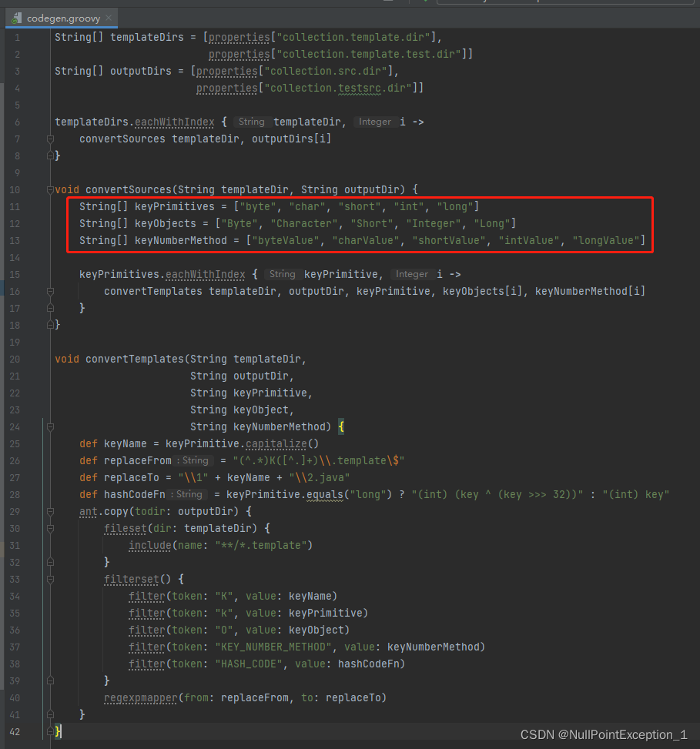Click the highlighted closing brace on line 42
Screen dimensions: 700x749
(x=58, y=732)
